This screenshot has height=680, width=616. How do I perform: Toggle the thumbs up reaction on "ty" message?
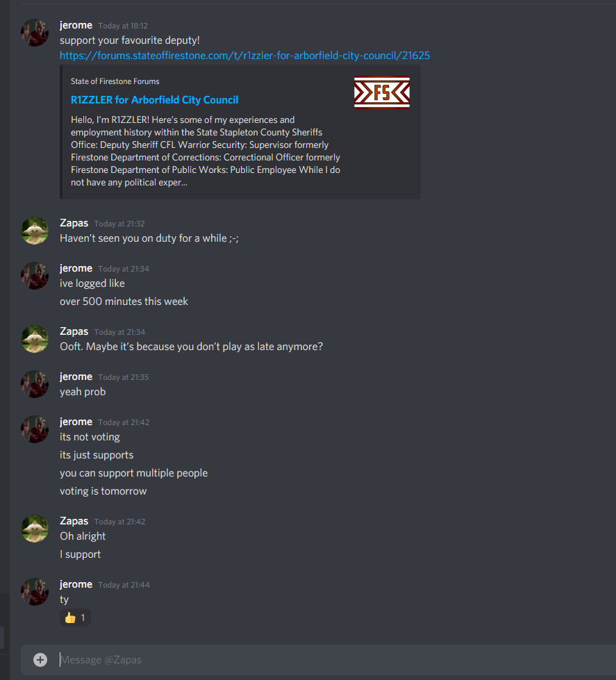75,617
